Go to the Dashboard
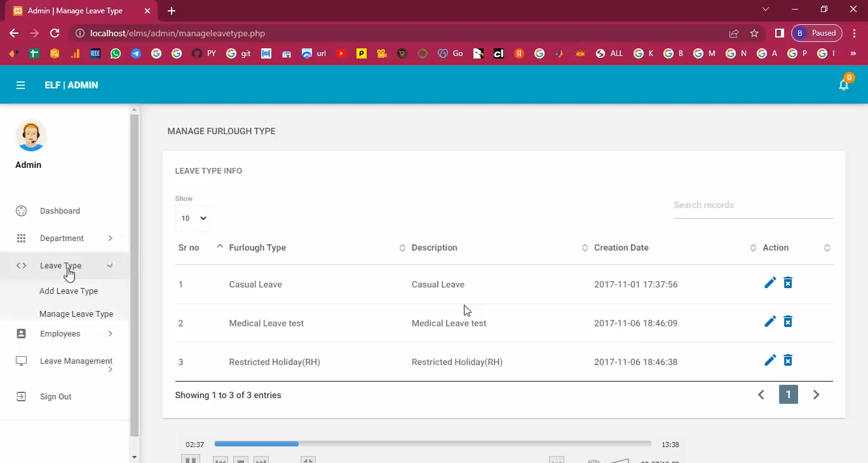 [x=60, y=211]
